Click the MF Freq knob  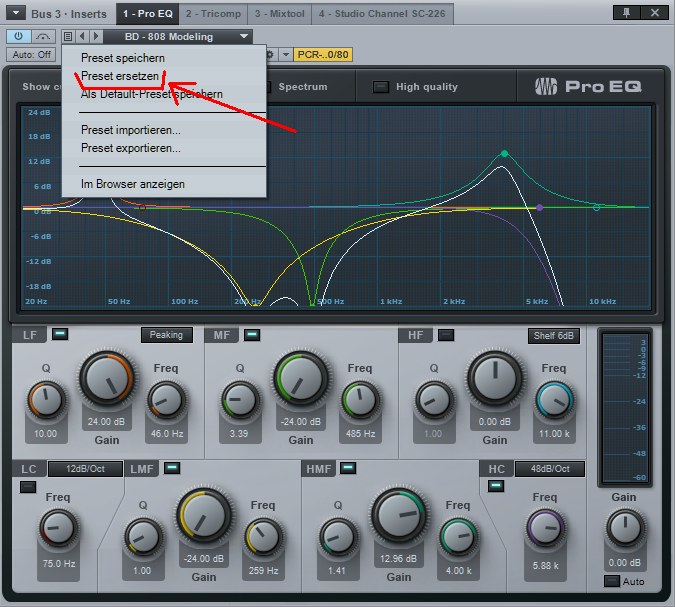(360, 400)
